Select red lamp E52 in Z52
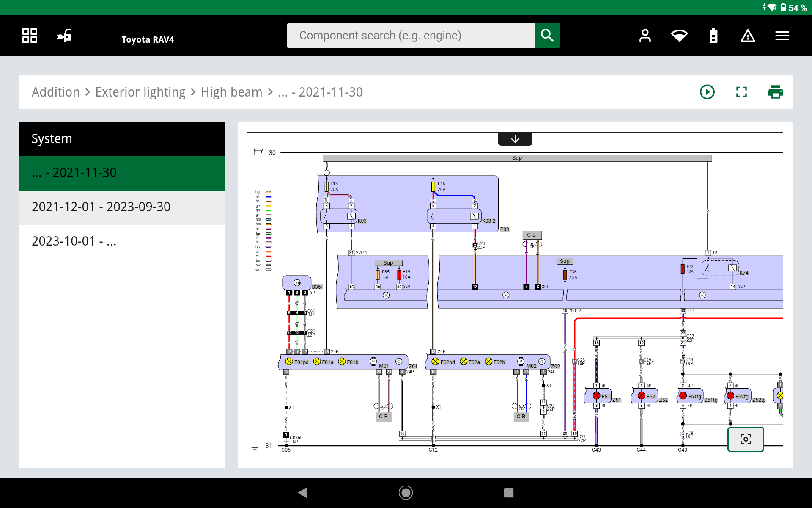 [x=642, y=396]
